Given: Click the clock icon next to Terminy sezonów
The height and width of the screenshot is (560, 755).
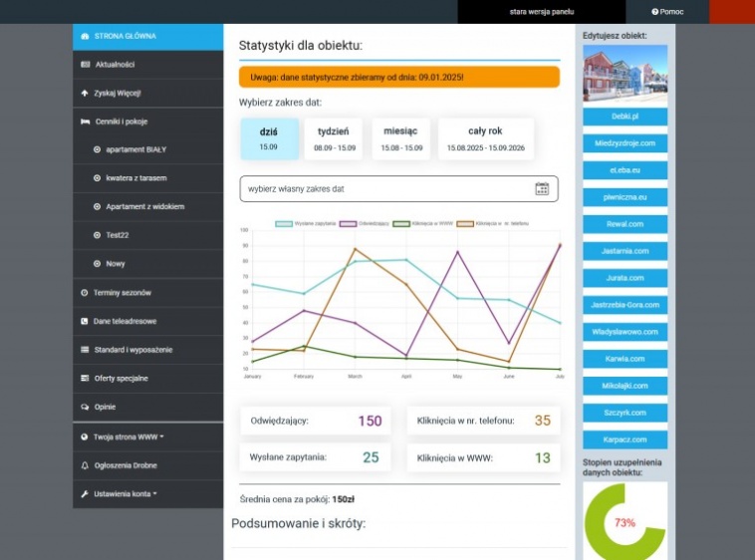Looking at the screenshot, I should click(x=85, y=293).
